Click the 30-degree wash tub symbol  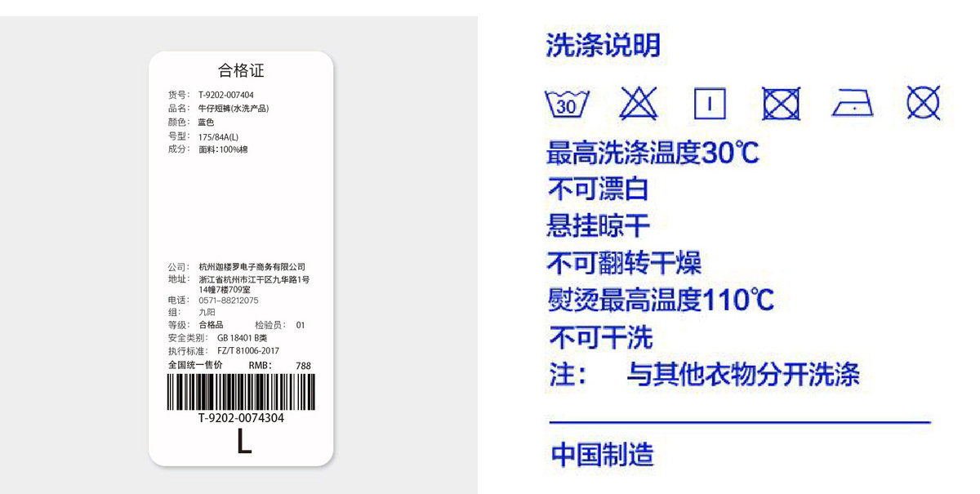click(x=567, y=105)
